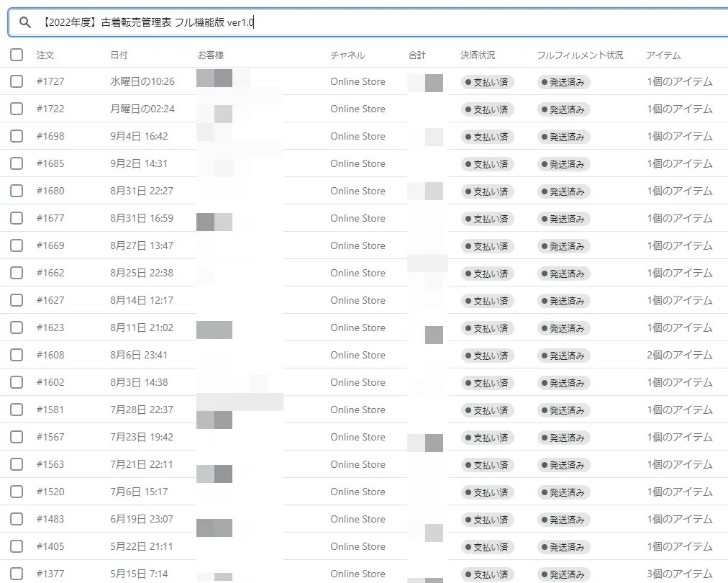Expand 3個のアイテム on order #1377
Image resolution: width=728 pixels, height=583 pixels.
tap(680, 574)
